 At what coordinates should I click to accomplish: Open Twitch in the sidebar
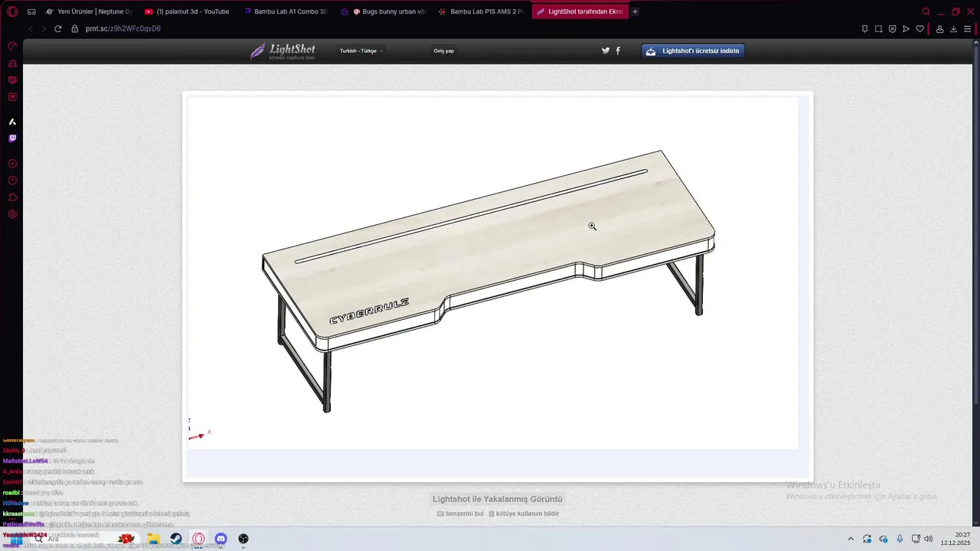[x=12, y=139]
